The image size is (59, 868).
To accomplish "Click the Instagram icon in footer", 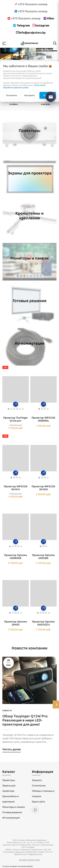I will pyautogui.click(x=35, y=810).
